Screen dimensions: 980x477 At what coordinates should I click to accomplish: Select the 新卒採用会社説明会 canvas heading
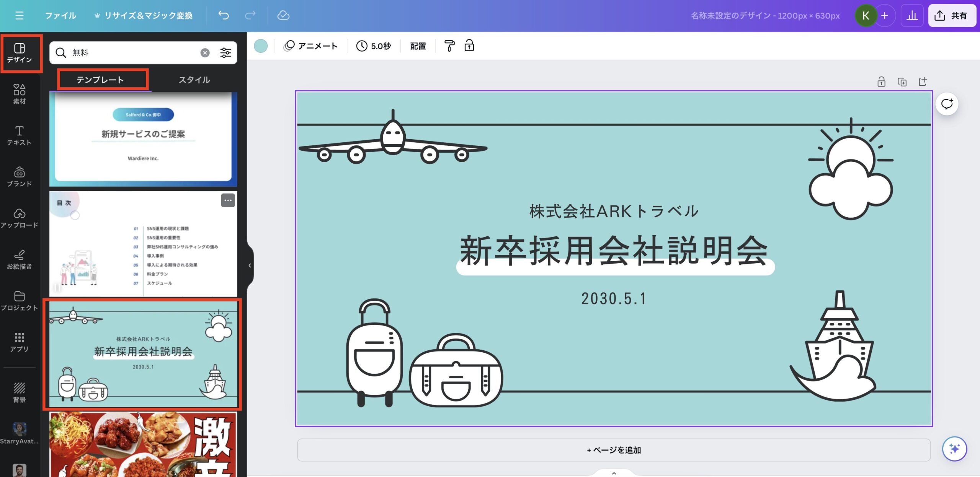614,251
